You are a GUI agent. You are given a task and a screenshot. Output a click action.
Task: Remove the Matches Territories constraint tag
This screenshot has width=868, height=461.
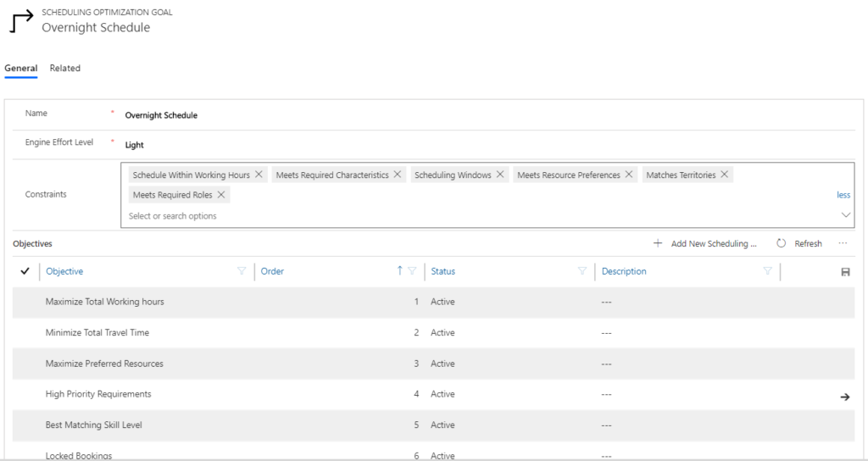tap(725, 175)
